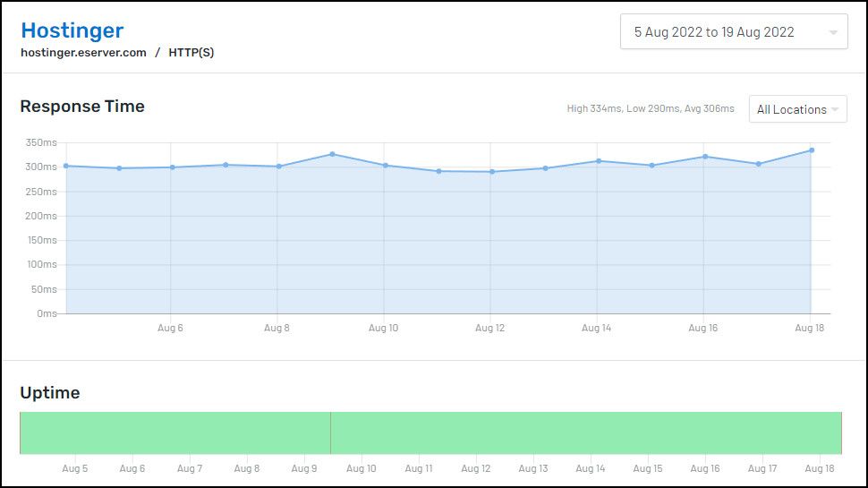Viewport: 868px width, 488px height.
Task: Click the Aug 15 label under Uptime bar
Action: pyautogui.click(x=648, y=468)
